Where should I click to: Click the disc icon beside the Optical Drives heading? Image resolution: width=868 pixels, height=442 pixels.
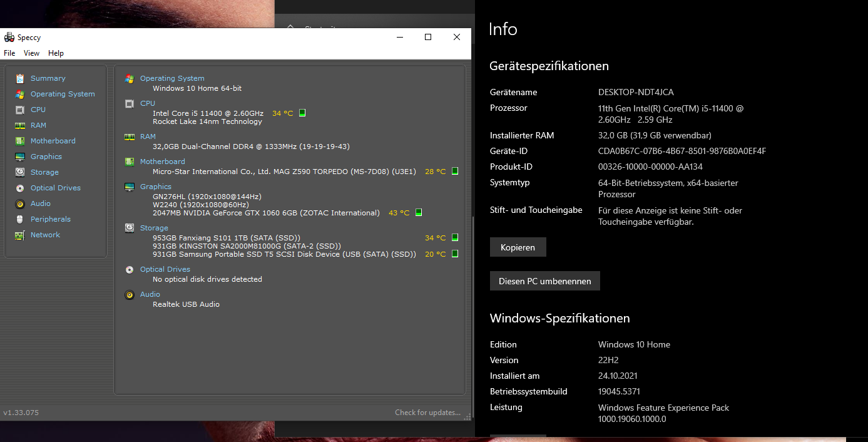130,269
